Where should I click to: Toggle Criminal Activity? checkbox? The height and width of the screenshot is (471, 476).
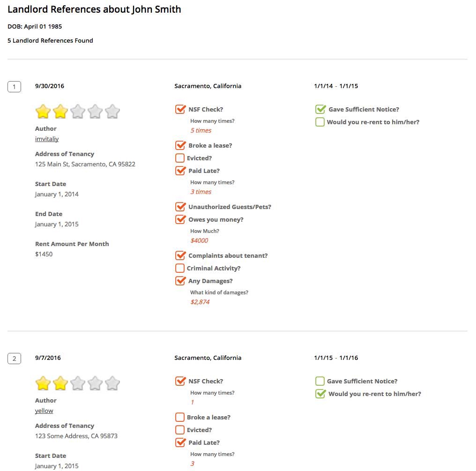pyautogui.click(x=180, y=269)
